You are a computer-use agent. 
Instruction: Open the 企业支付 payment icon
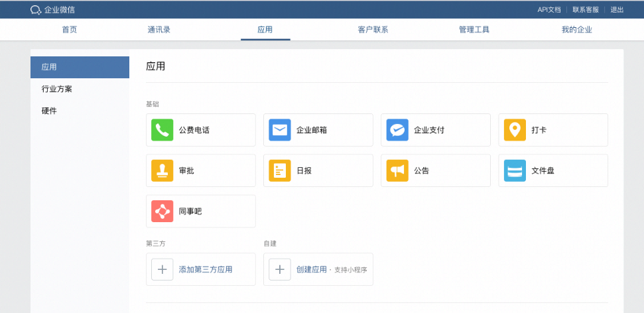(x=397, y=130)
